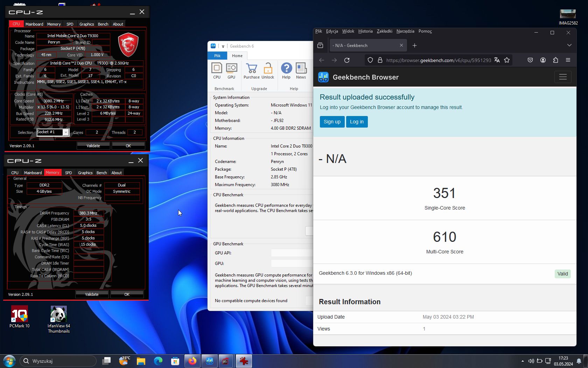Expand the Geekbench Browser navbar toggler
This screenshot has width=588, height=368.
pos(563,77)
